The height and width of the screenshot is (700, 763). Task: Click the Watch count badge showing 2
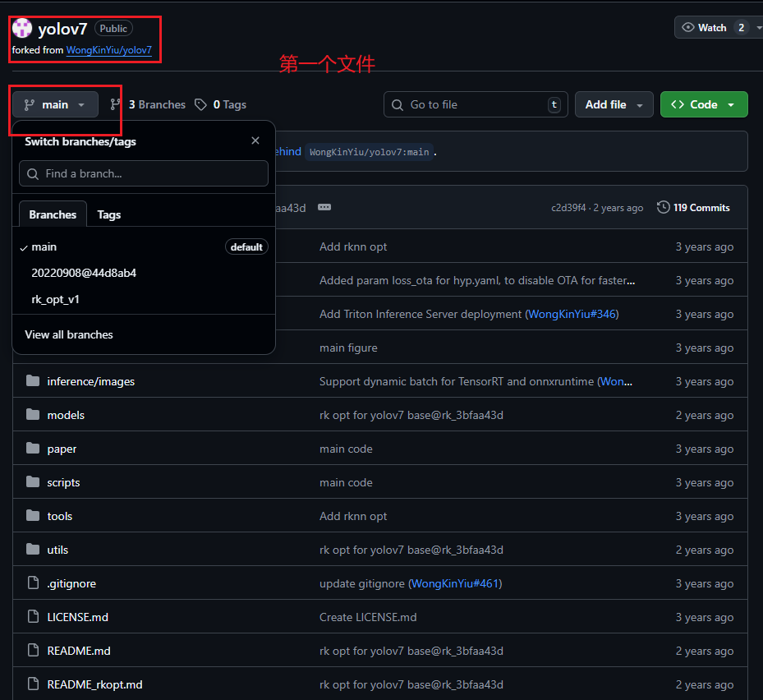tap(741, 28)
